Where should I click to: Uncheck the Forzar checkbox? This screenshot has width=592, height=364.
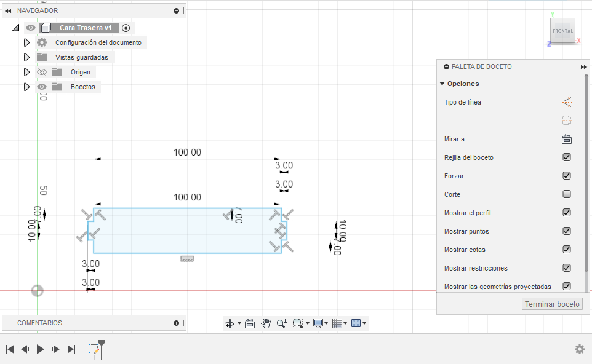[567, 176]
